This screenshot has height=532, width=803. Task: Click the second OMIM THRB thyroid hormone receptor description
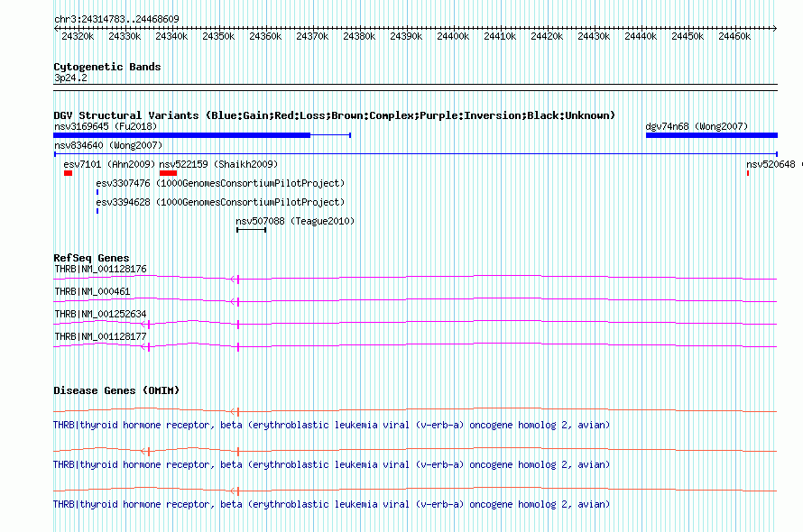(x=331, y=465)
